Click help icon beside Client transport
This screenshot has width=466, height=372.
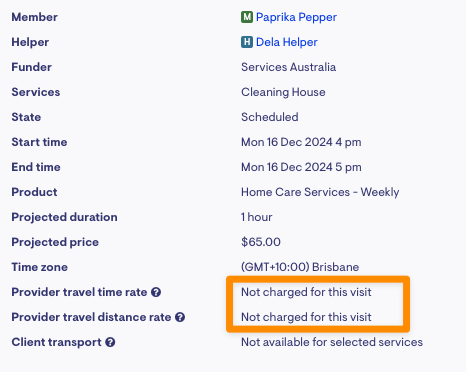110,342
